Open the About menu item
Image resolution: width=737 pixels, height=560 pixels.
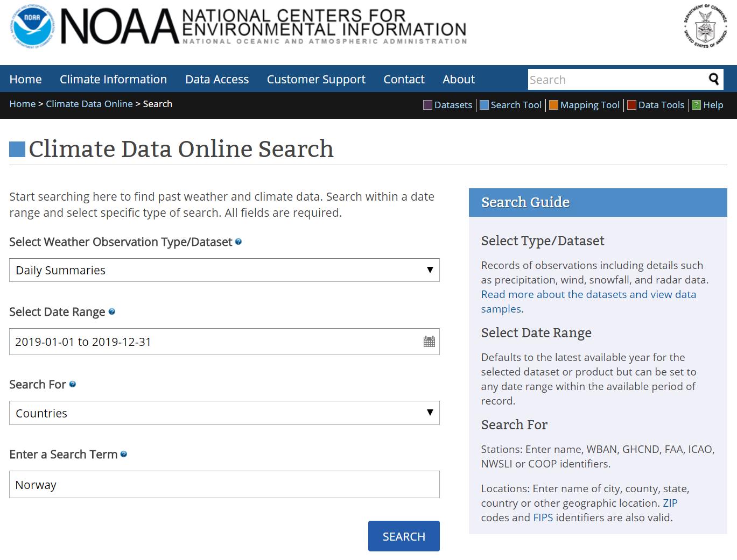pos(459,79)
